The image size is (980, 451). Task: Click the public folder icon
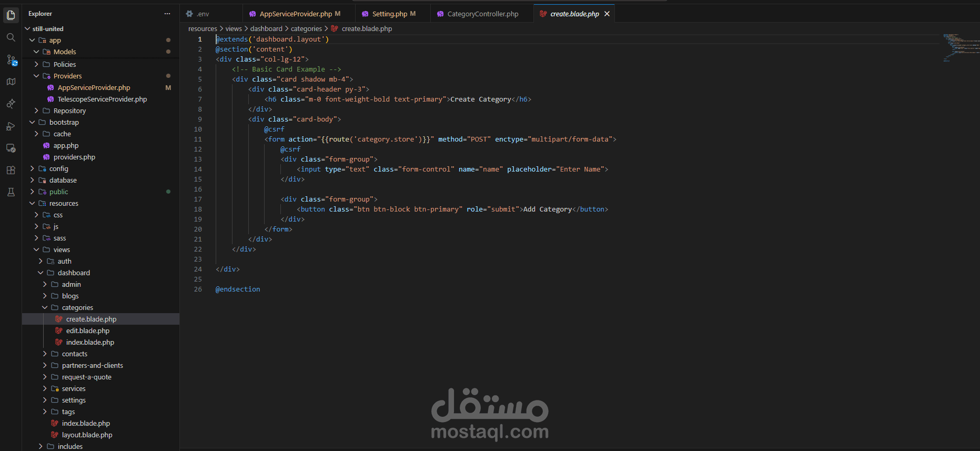[x=42, y=192]
